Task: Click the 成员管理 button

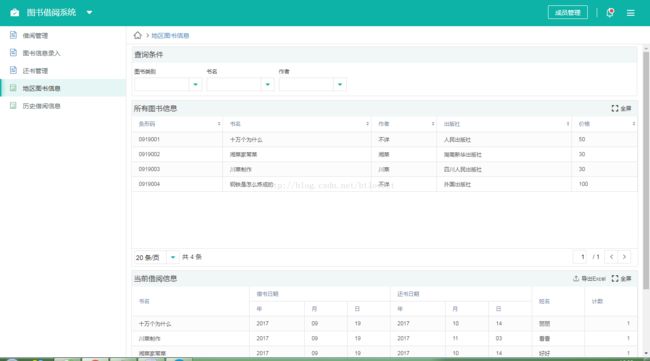Action: pyautogui.click(x=568, y=12)
